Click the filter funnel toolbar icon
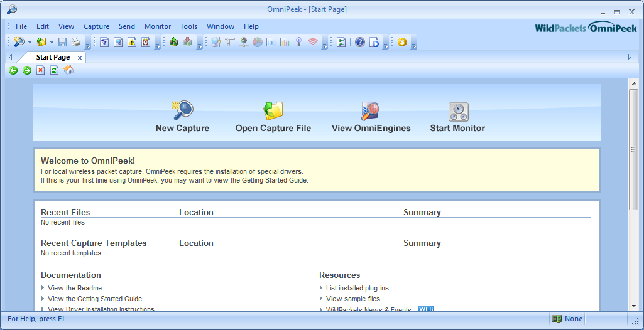 (104, 42)
